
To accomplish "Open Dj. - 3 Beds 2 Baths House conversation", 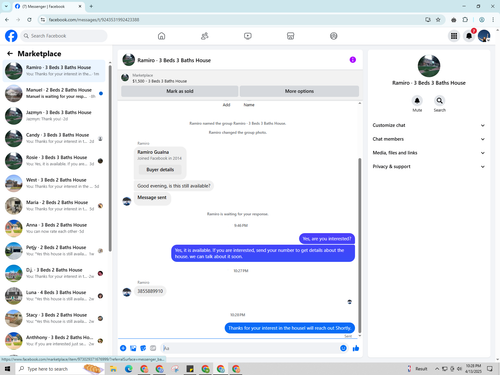I will tap(54, 273).
